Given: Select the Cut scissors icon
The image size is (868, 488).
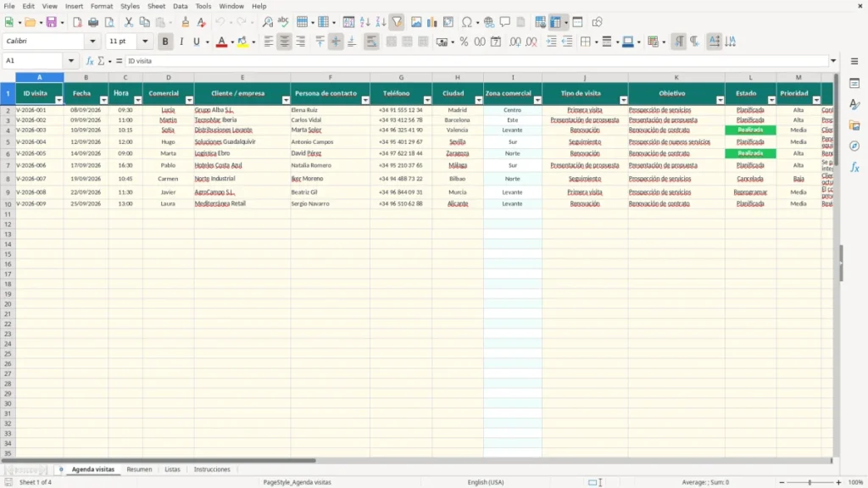Looking at the screenshot, I should [x=129, y=22].
